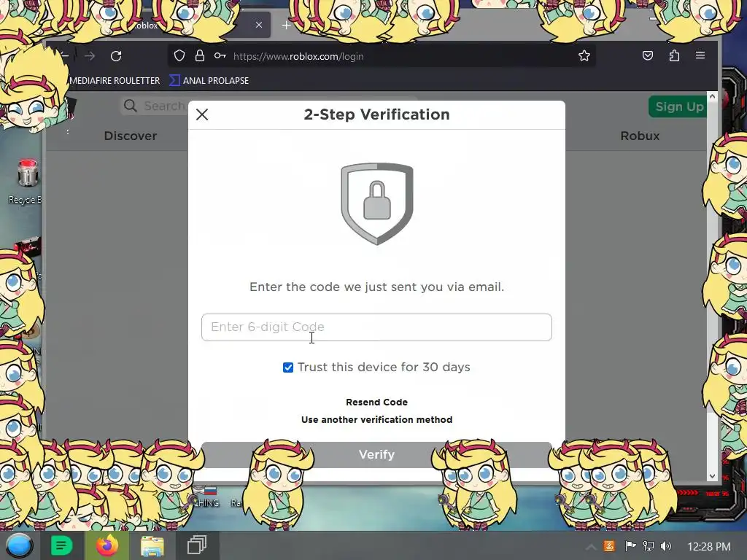
Task: Close the 2-Step Verification dialog
Action: pos(202,114)
